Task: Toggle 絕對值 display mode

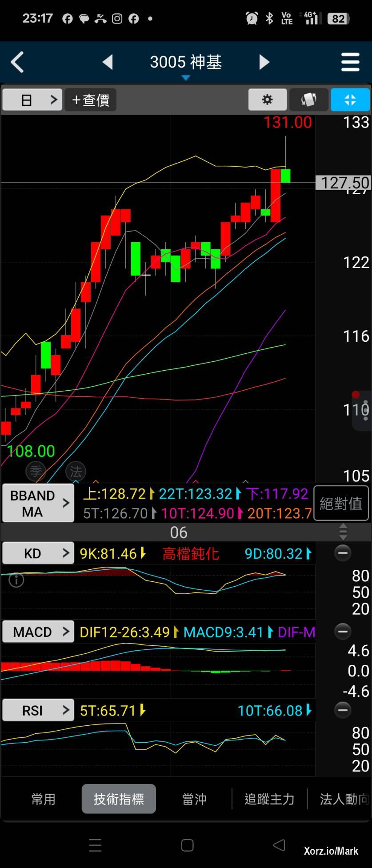Action: [x=341, y=503]
